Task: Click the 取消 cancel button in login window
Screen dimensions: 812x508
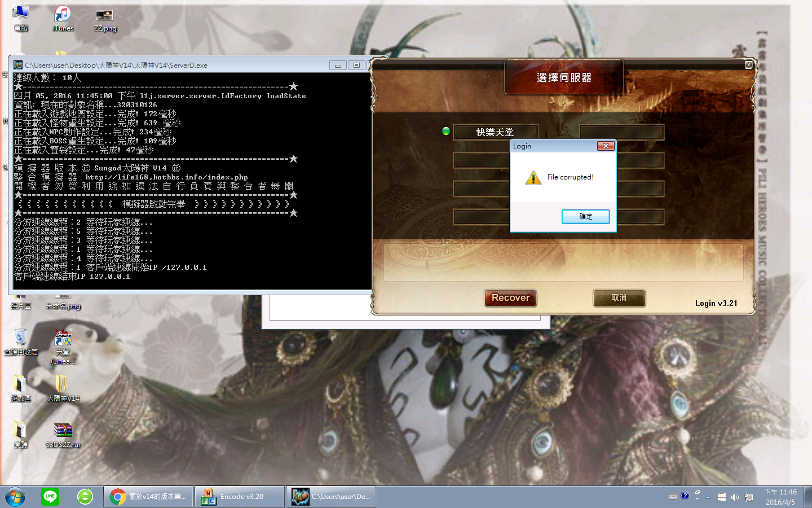Action: pos(619,298)
